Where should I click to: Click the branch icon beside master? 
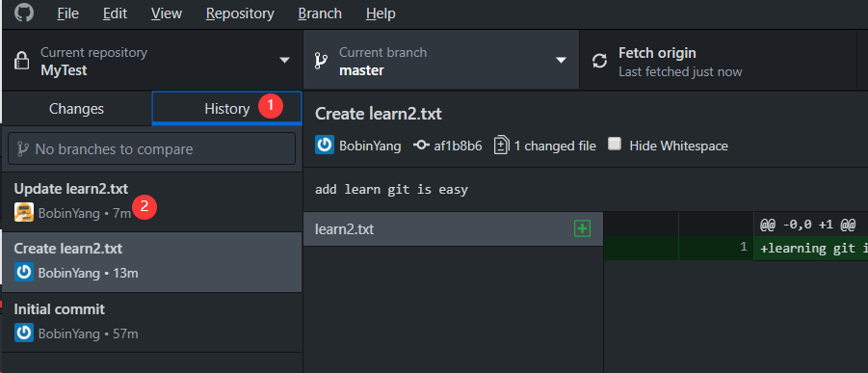coord(321,61)
